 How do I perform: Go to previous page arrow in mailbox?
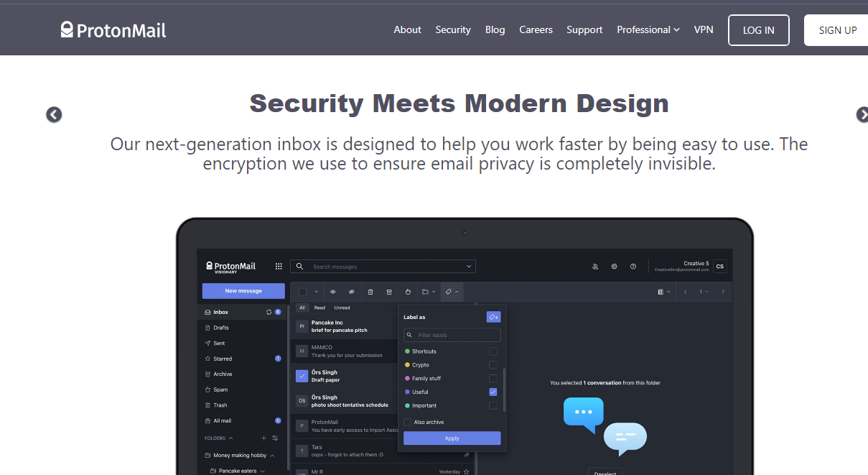pos(686,292)
